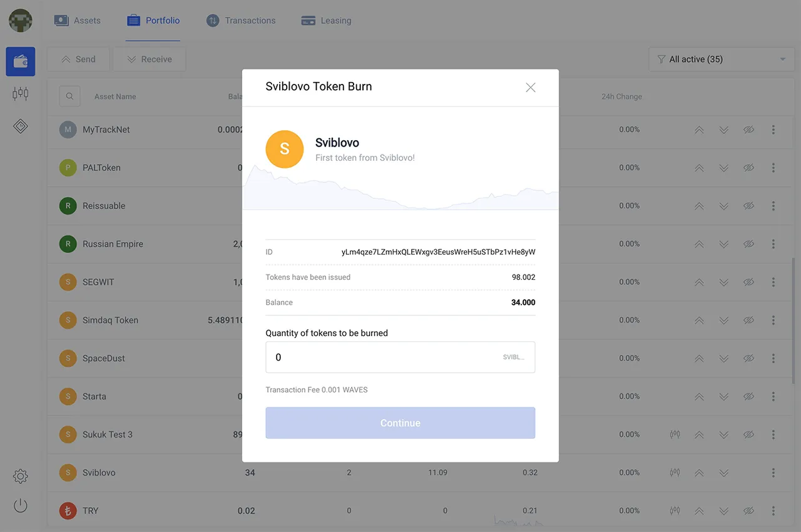
Task: Click the quantity of tokens to burn field
Action: (400, 357)
